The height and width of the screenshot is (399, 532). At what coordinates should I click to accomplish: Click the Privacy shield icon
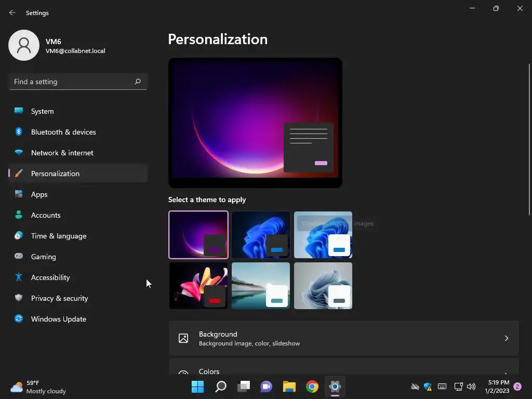(19, 298)
